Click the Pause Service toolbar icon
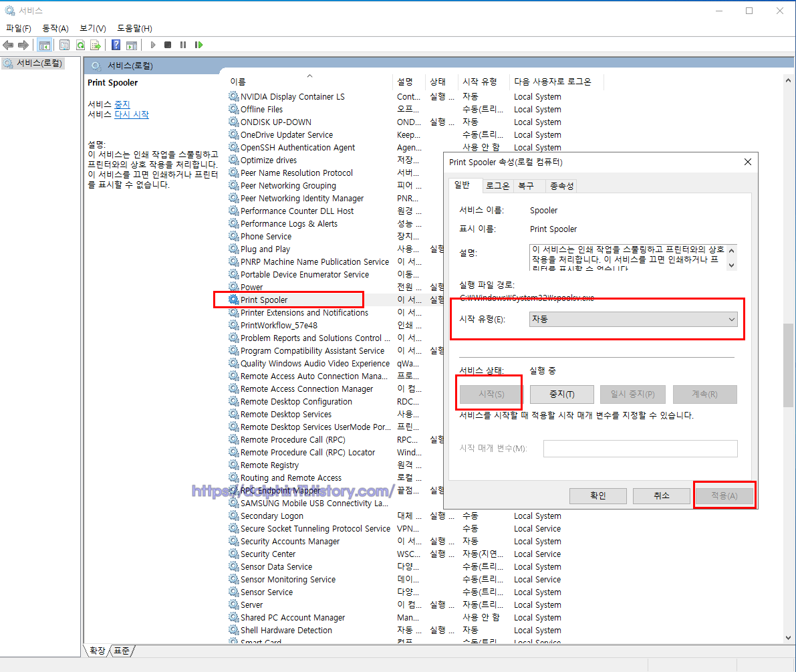This screenshot has height=672, width=796. (x=182, y=45)
